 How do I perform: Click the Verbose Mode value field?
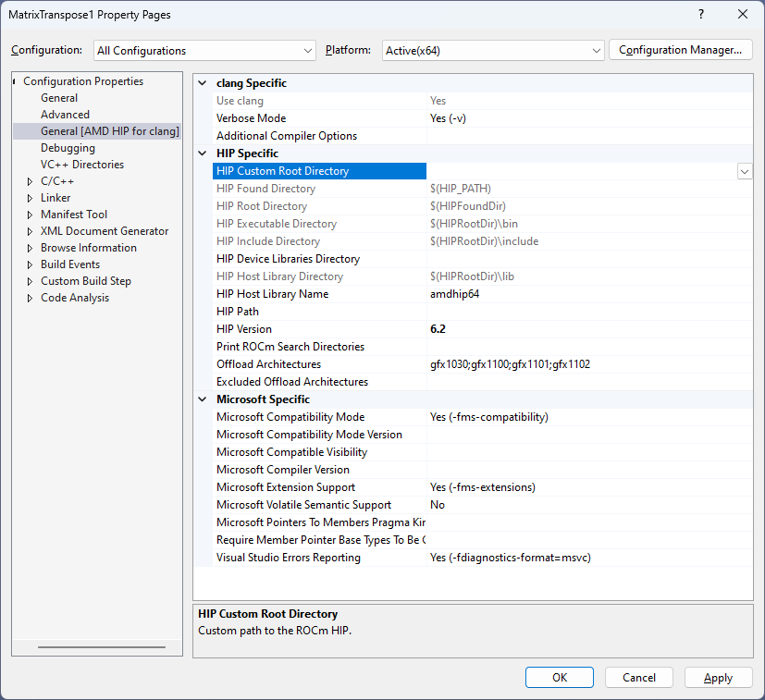(588, 118)
